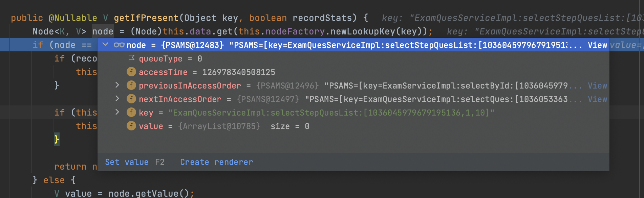Collapse the node variable popup
Screen dimensions: 644x198
pos(106,45)
